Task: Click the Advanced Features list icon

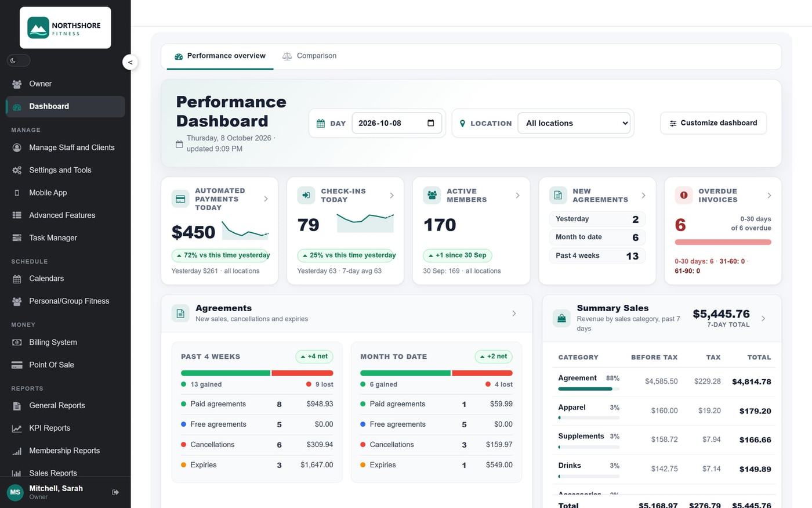Action: 17,215
